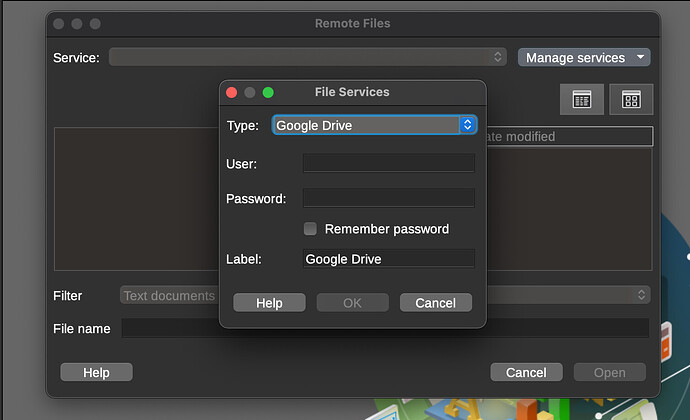Viewport: 690px width, 420px height.
Task: Click OK in the File Services dialog
Action: [x=352, y=303]
